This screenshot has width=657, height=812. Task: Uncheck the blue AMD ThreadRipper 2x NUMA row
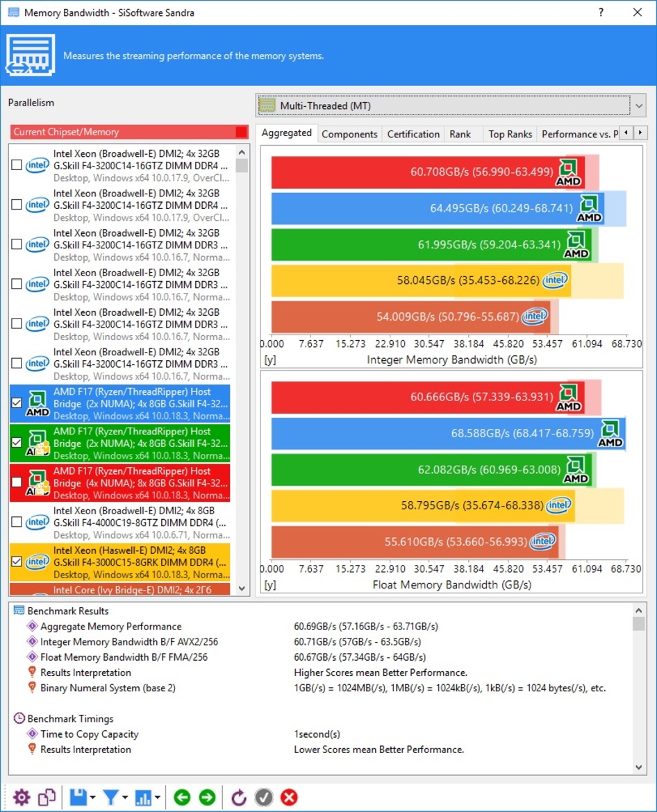(17, 403)
